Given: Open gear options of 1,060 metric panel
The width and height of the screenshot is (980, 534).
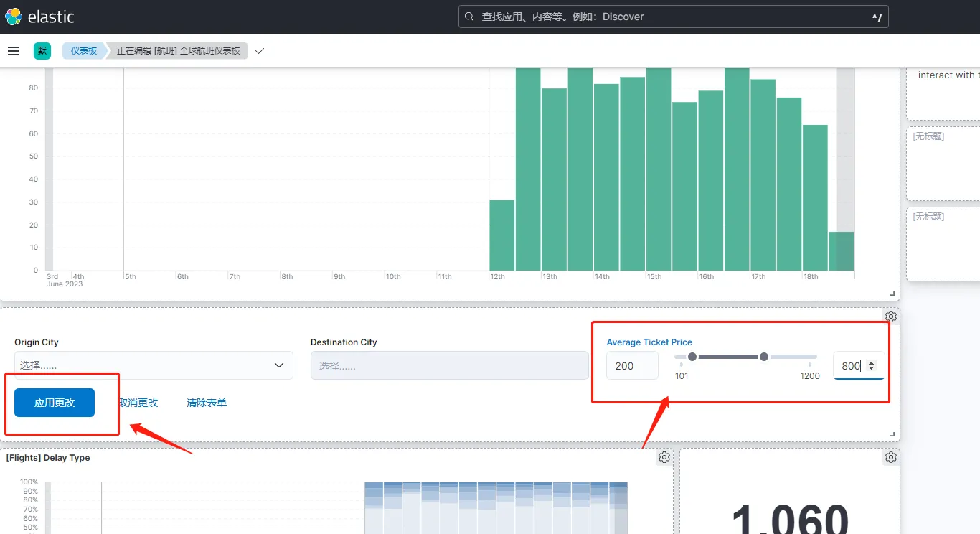Looking at the screenshot, I should [890, 457].
